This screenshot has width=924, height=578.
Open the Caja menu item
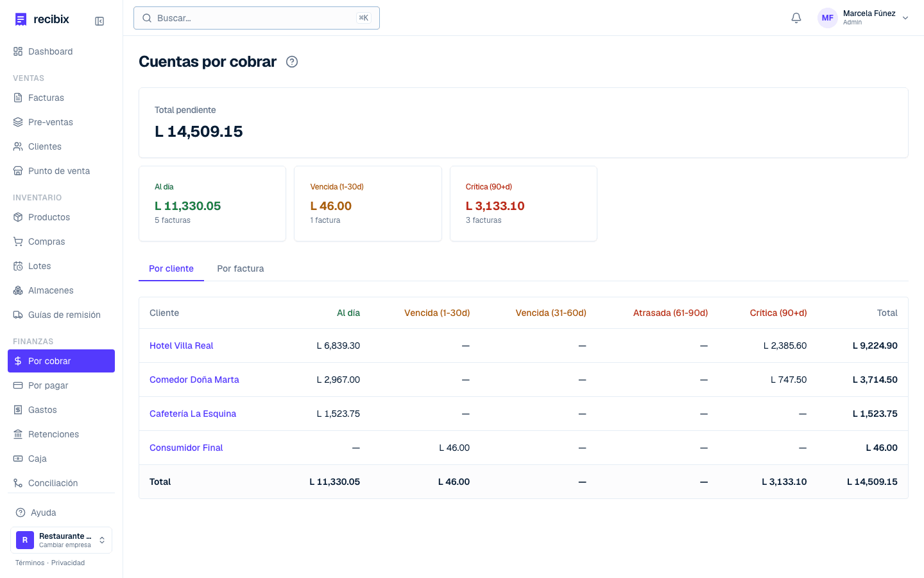(61, 459)
